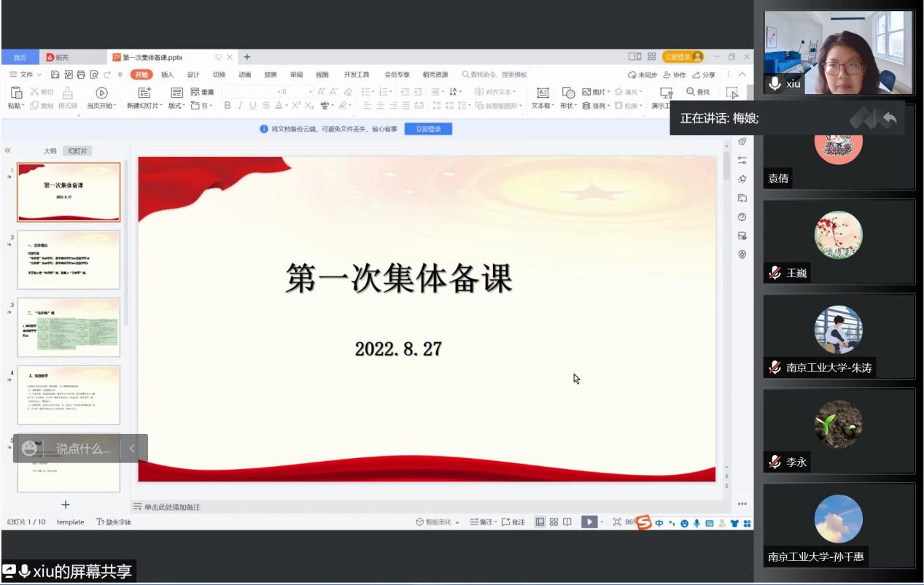Click the 分享 share button

pos(704,75)
